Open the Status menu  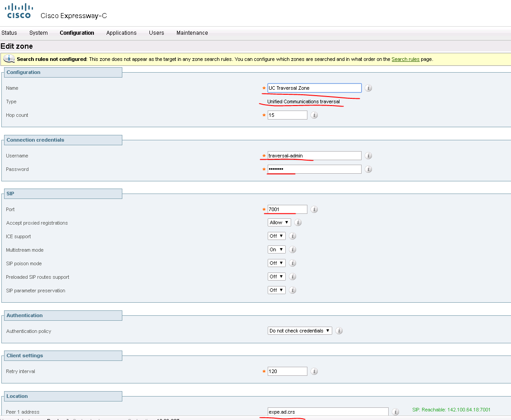coord(9,33)
